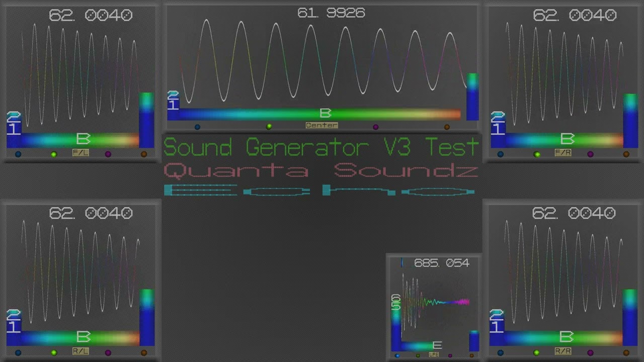Click the 62.0040 frequency in F/R panel

click(x=575, y=16)
